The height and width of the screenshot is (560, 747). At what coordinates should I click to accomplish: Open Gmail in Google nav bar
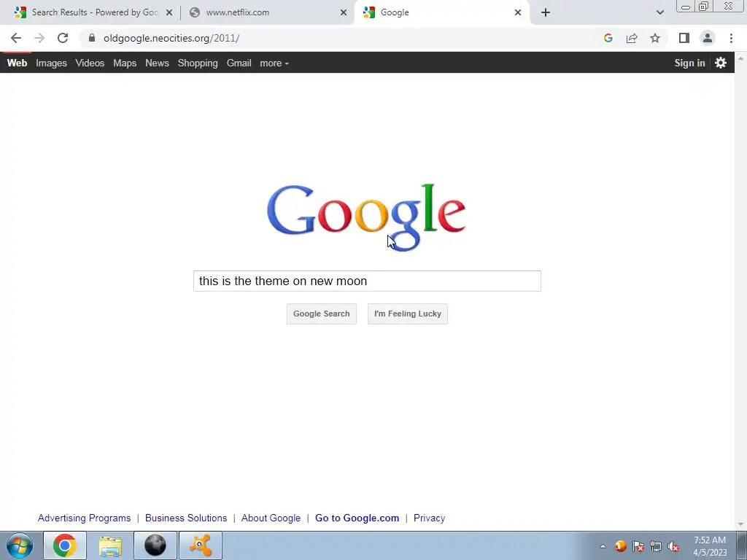(x=239, y=63)
